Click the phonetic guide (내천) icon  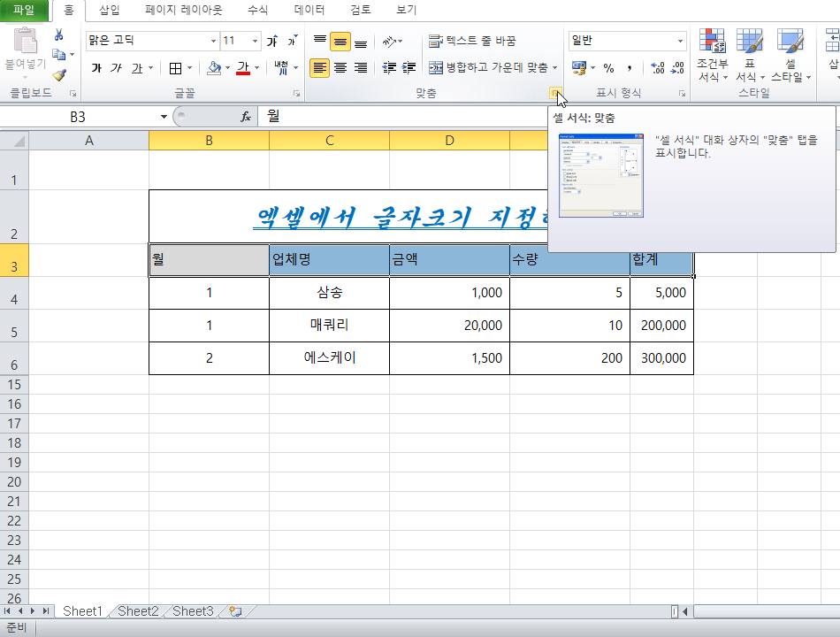[280, 68]
